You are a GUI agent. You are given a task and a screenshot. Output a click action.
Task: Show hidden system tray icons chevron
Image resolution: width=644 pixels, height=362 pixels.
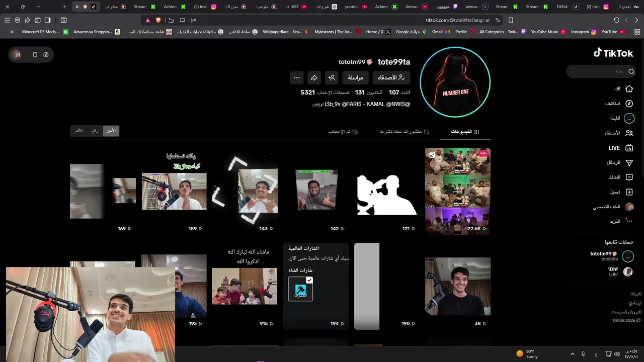click(x=572, y=354)
